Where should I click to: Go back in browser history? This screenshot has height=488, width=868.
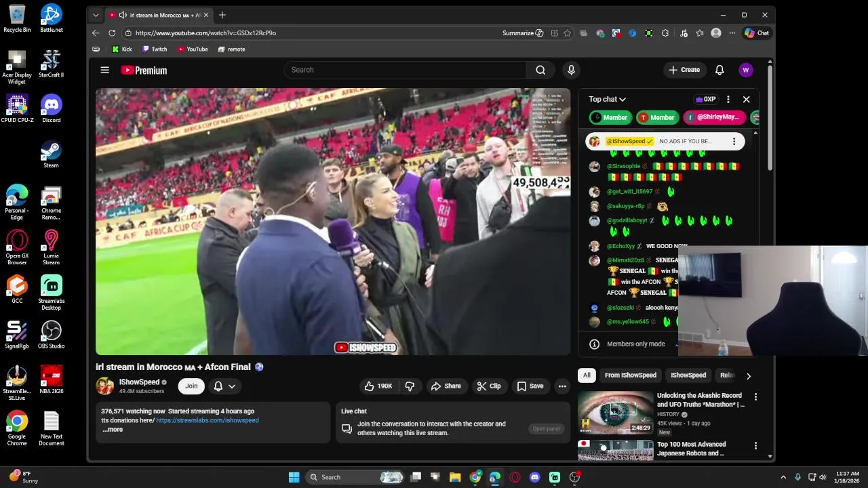[x=96, y=33]
